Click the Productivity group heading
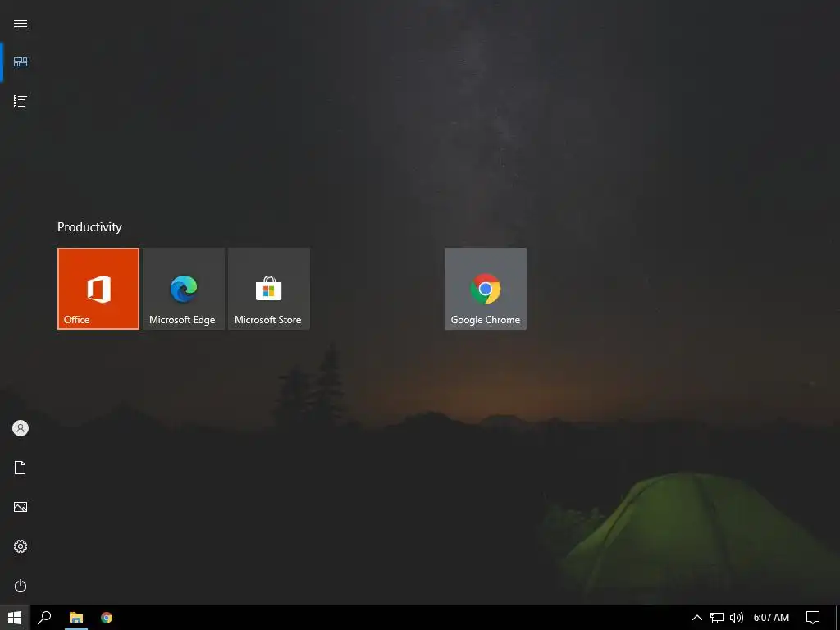 coord(89,227)
